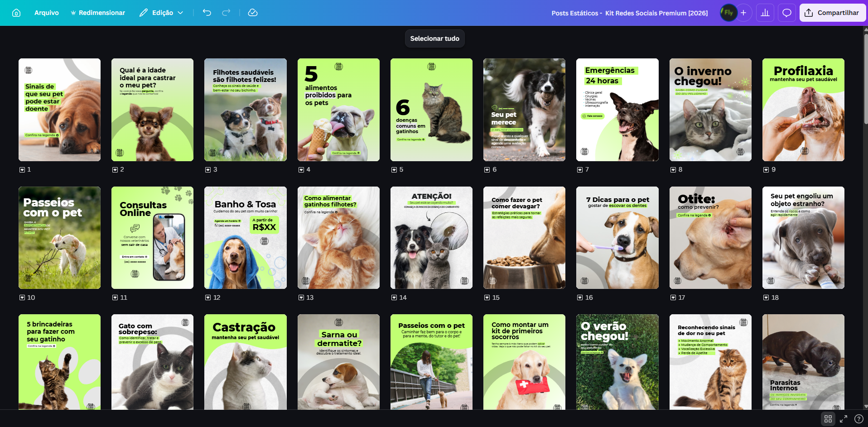Undo the last action
Screen dimensions: 868x427
pyautogui.click(x=207, y=13)
